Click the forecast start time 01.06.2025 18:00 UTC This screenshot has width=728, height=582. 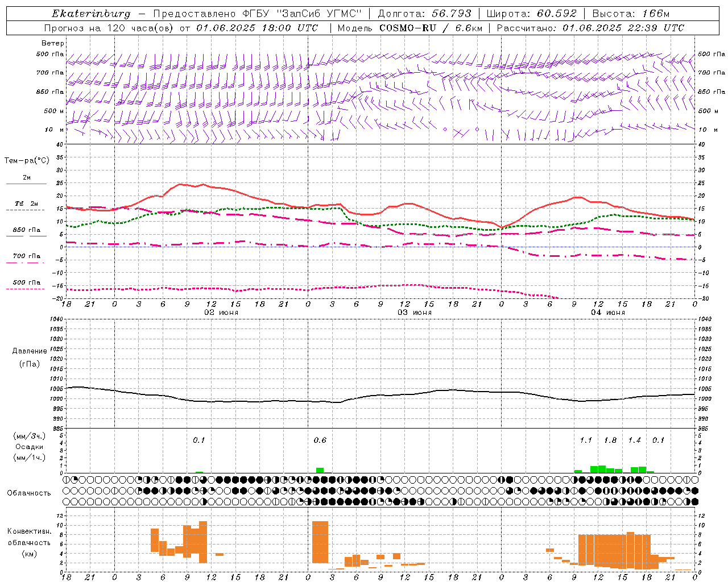point(257,28)
